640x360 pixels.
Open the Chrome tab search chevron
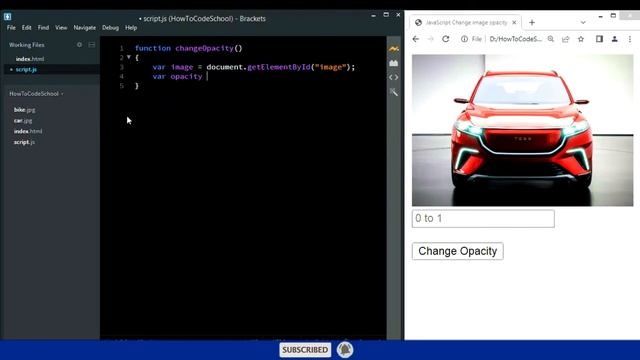click(583, 23)
